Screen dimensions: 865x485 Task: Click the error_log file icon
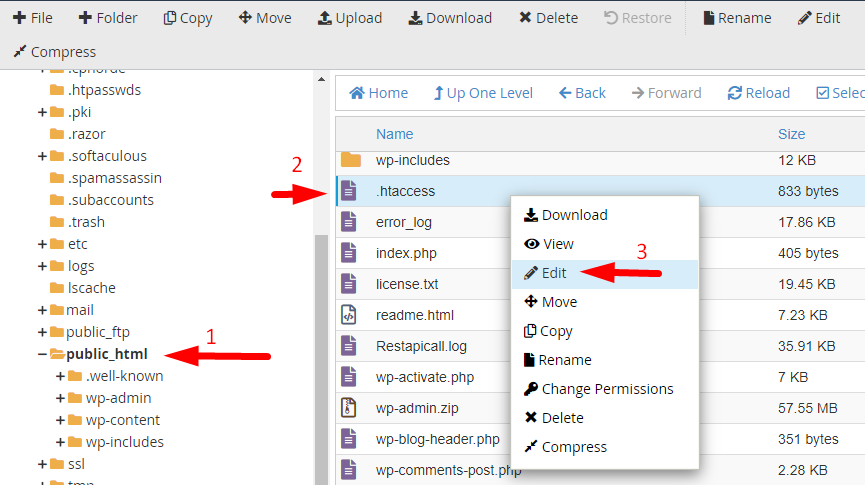(x=349, y=222)
